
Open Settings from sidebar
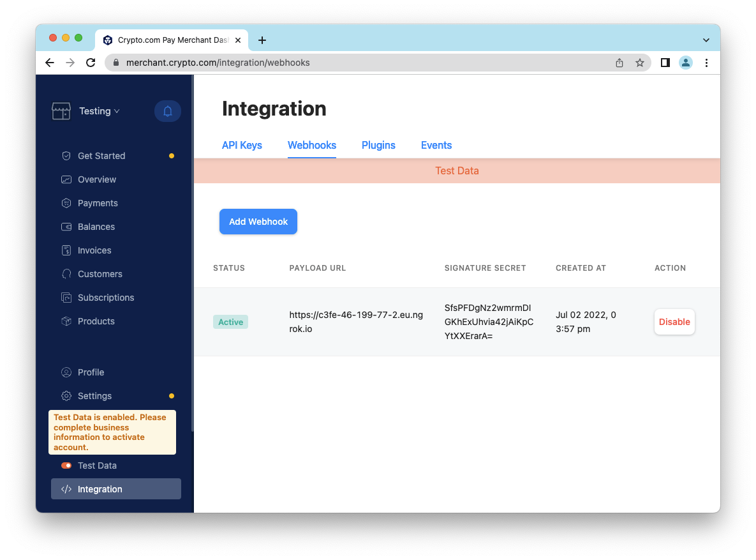coord(94,396)
